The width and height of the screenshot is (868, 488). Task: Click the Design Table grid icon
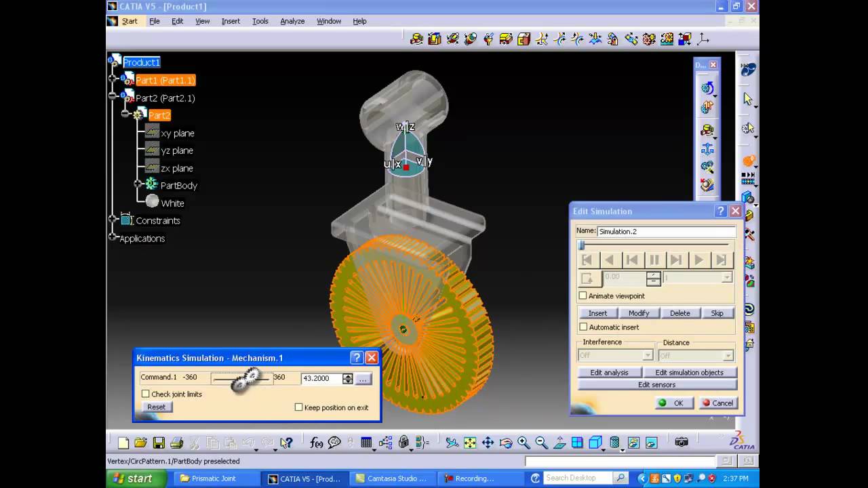366,443
